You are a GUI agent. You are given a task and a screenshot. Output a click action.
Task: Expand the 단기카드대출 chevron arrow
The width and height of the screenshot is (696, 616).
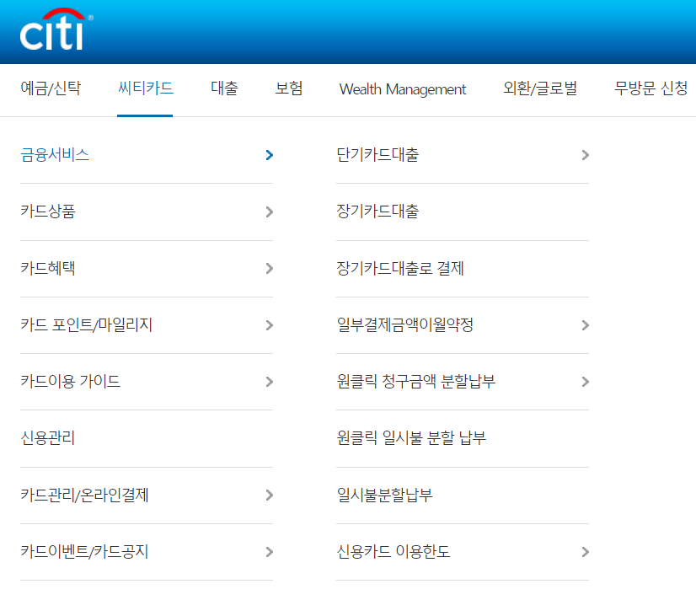[x=585, y=155]
